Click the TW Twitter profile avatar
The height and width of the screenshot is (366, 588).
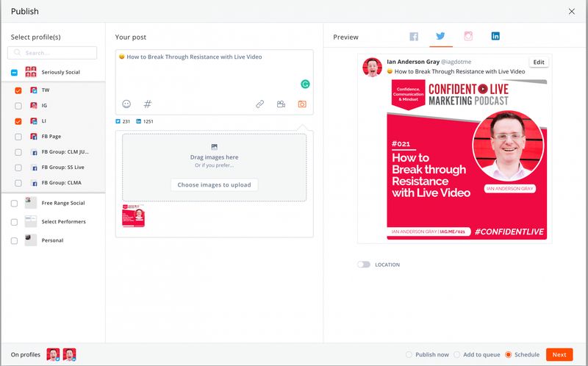point(34,90)
